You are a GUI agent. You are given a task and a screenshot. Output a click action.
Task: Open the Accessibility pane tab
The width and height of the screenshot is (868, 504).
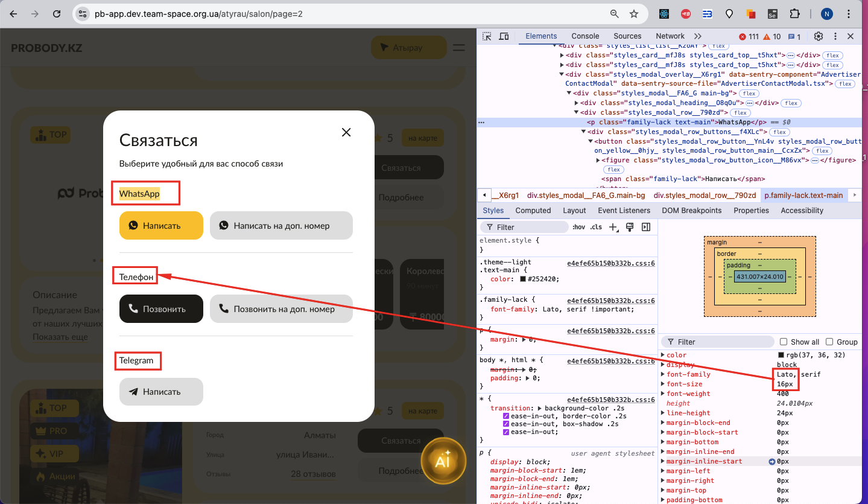tap(802, 211)
